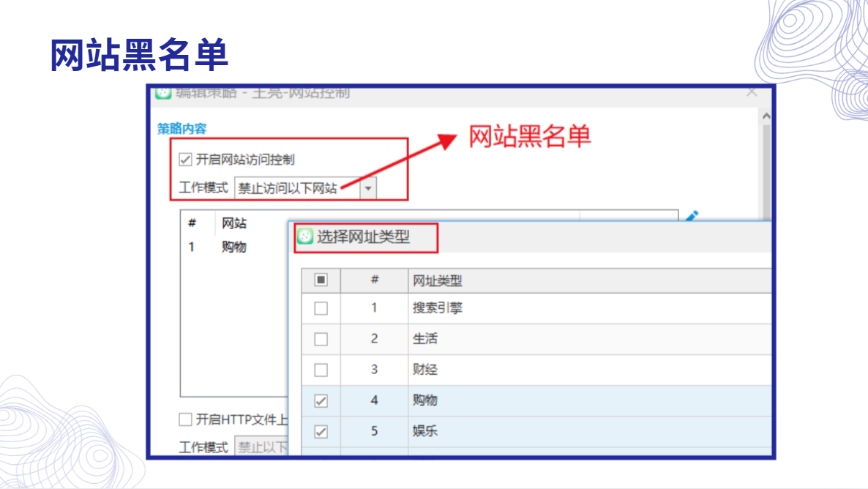The height and width of the screenshot is (489, 868).
Task: Close the 编辑策略 dialog window
Action: point(751,92)
